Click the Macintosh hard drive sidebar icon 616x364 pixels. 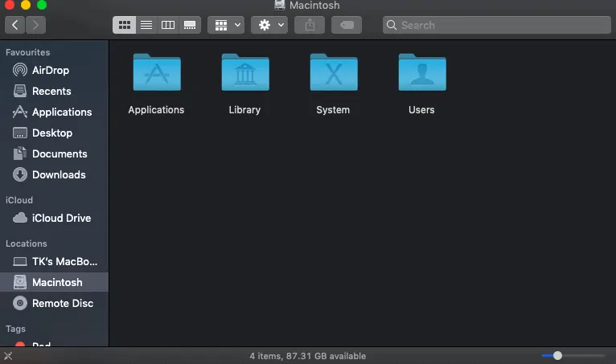[x=20, y=282]
